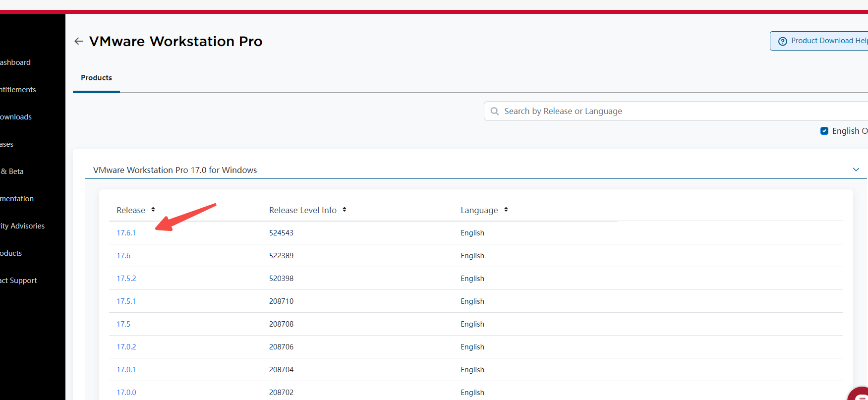Open release 17.0.1 link
Image resolution: width=868 pixels, height=400 pixels.
point(126,370)
